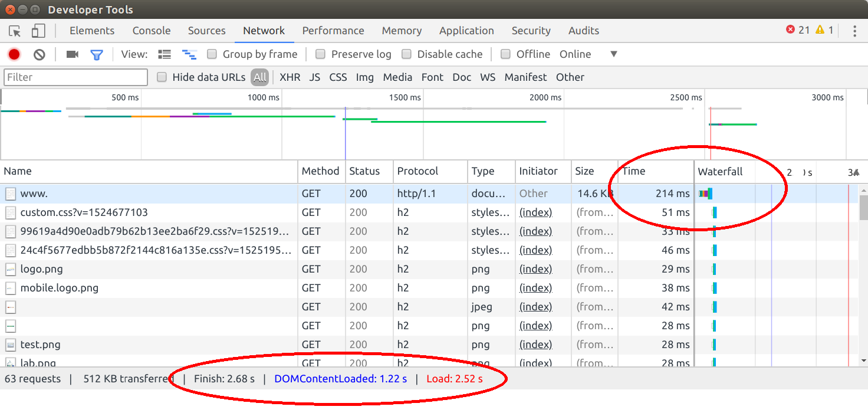
Task: Open the (index) initiator for custom.css
Action: [535, 212]
